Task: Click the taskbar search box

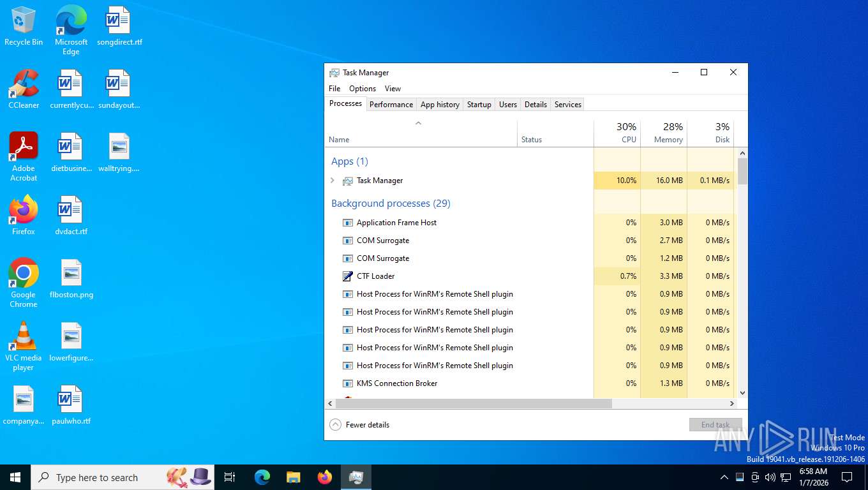Action: click(123, 477)
